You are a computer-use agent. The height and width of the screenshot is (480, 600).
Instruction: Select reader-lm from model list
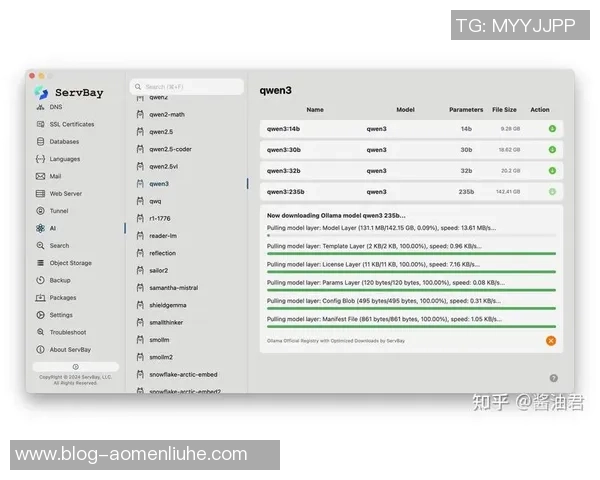pos(162,236)
